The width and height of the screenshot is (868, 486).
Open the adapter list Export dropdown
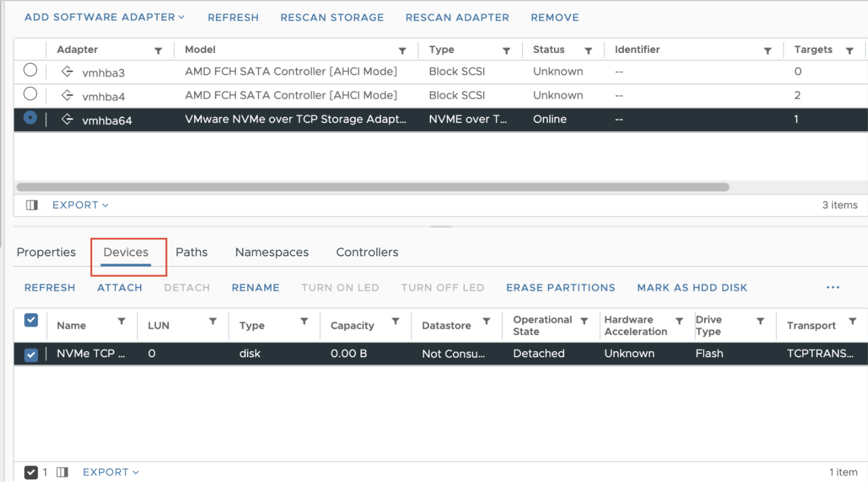[x=80, y=205]
